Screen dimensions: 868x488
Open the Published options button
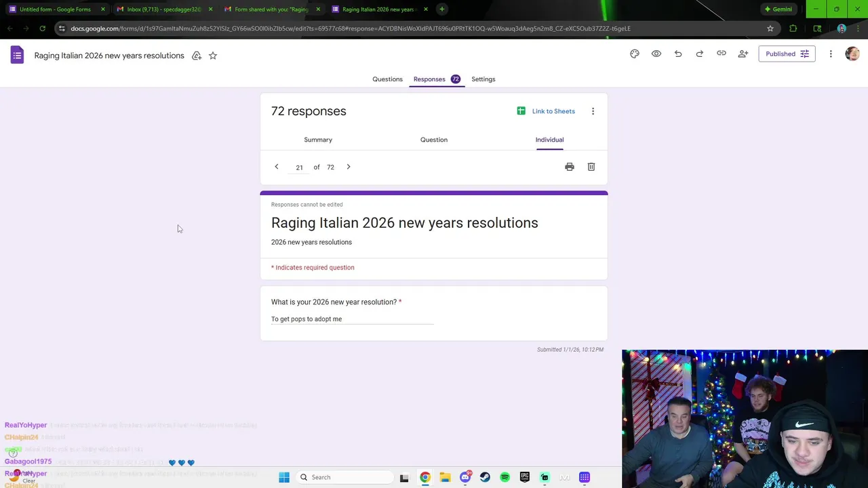(x=787, y=54)
